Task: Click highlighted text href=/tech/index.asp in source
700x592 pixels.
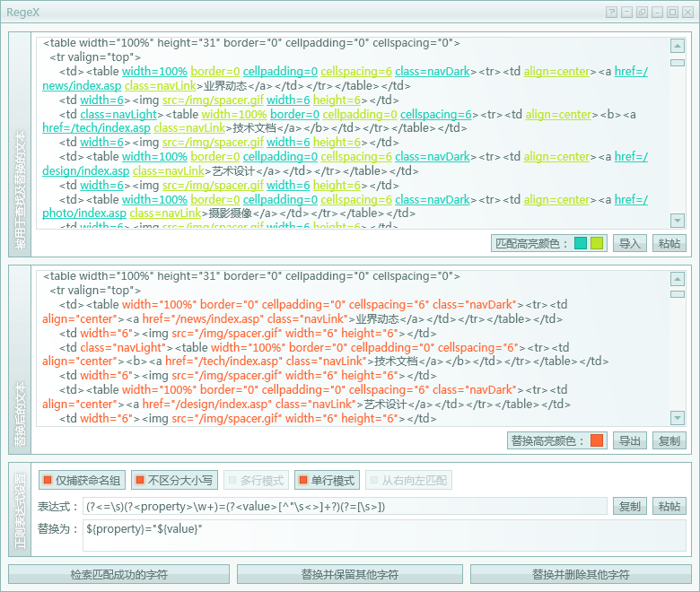Action: point(96,128)
